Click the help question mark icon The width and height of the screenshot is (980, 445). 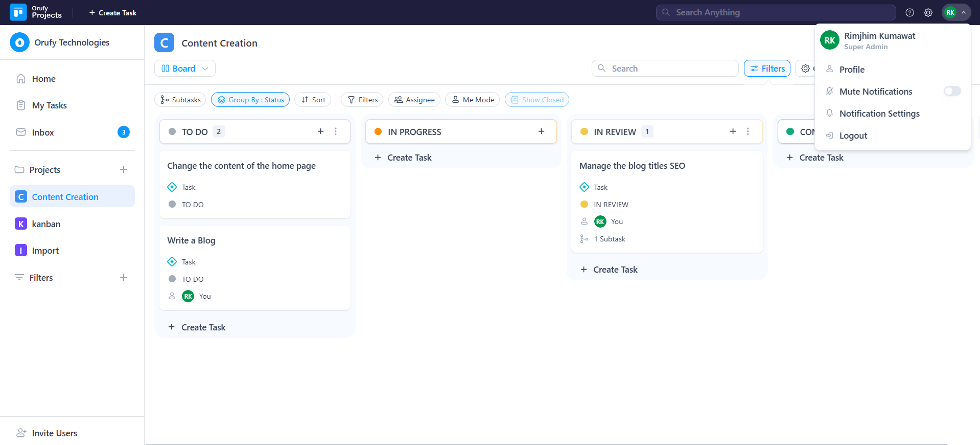pos(909,13)
